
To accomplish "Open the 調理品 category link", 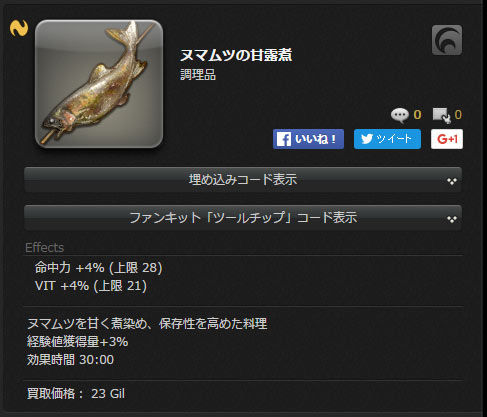I will pyautogui.click(x=198, y=75).
